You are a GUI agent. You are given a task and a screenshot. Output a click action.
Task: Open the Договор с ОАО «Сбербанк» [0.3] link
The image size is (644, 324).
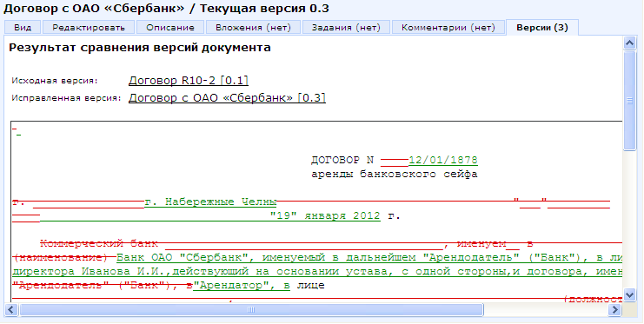pos(227,98)
